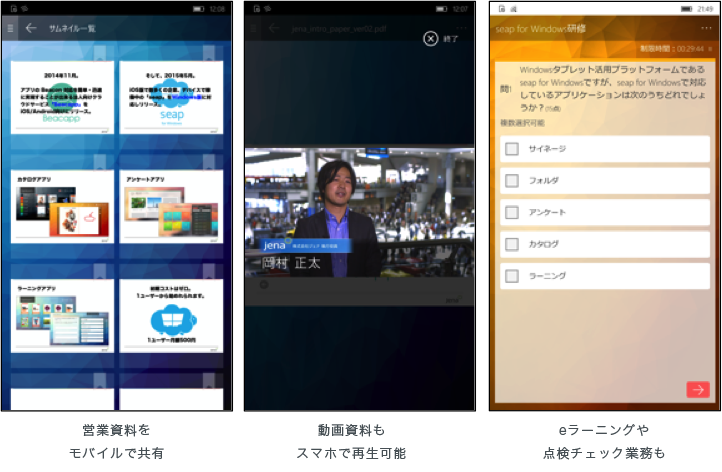Open overflow dots in seap for Windows研修 header

[706, 28]
